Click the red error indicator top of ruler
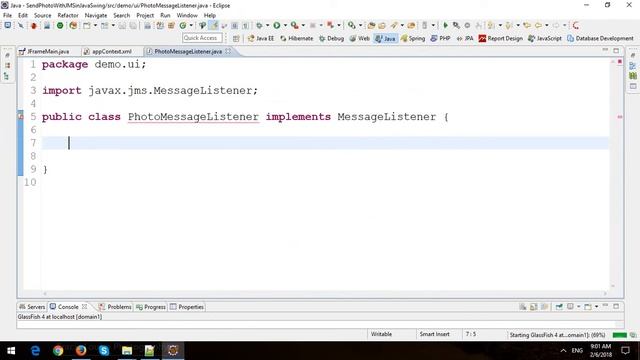The image size is (640, 360). pyautogui.click(x=620, y=62)
